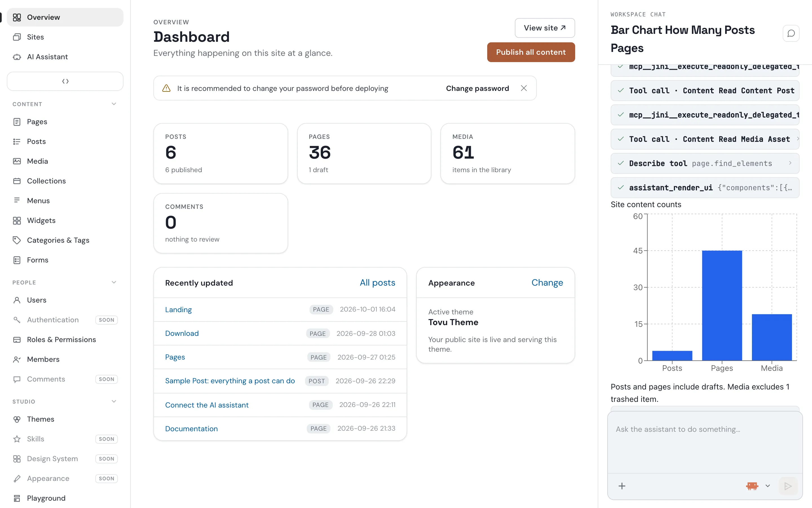Screen dimensions: 812x508
Task: Click the Pages icon in sidebar
Action: pos(17,122)
